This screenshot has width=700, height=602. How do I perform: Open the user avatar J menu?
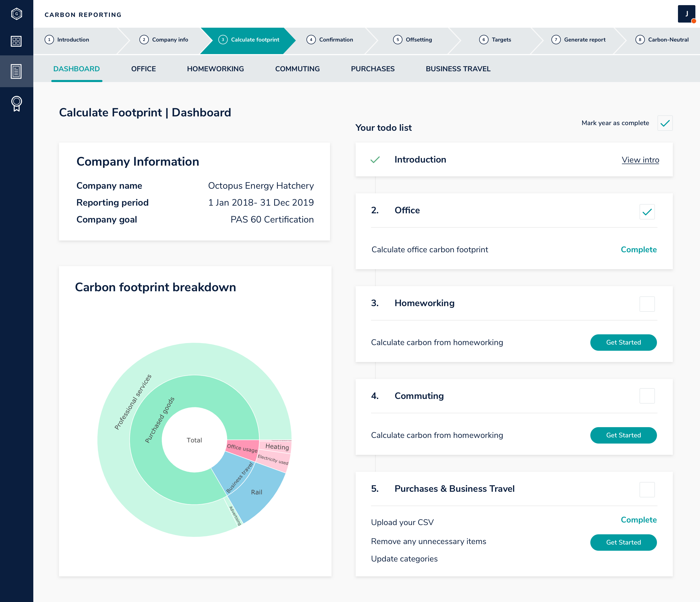pos(686,14)
